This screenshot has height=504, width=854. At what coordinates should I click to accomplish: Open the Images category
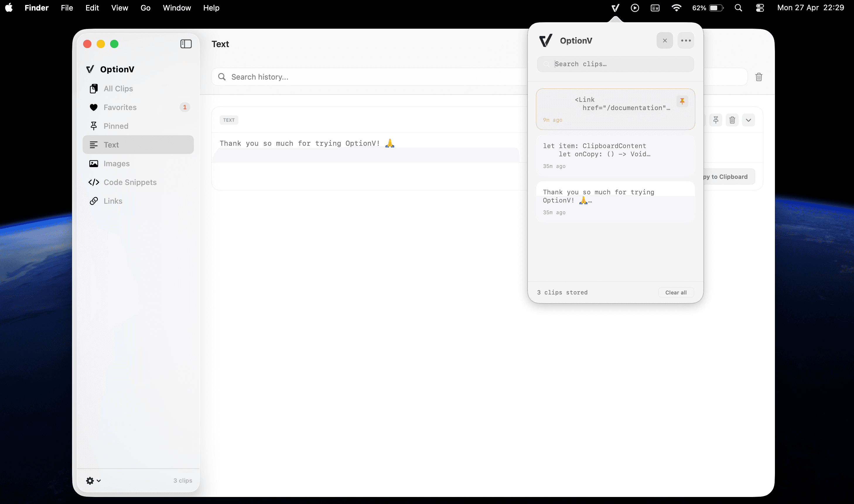click(117, 164)
